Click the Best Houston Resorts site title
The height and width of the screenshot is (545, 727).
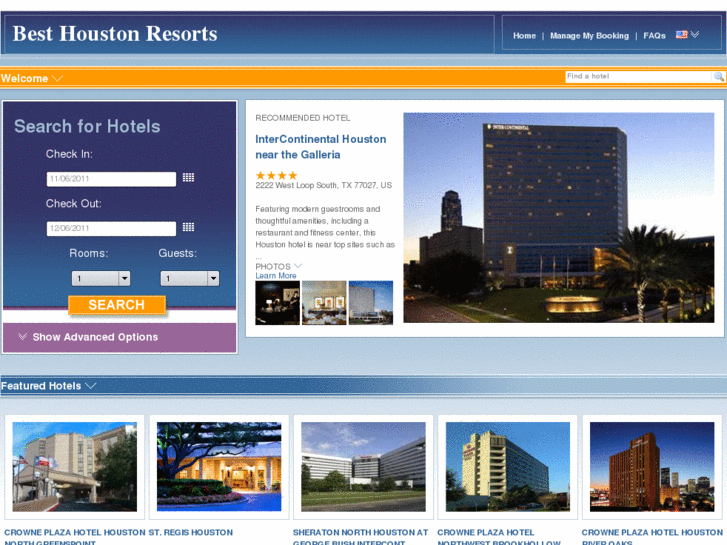pos(115,34)
